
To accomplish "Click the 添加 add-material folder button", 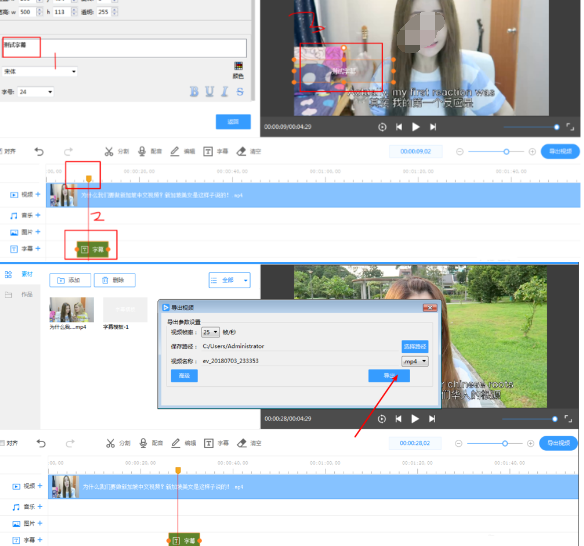I will 70,280.
